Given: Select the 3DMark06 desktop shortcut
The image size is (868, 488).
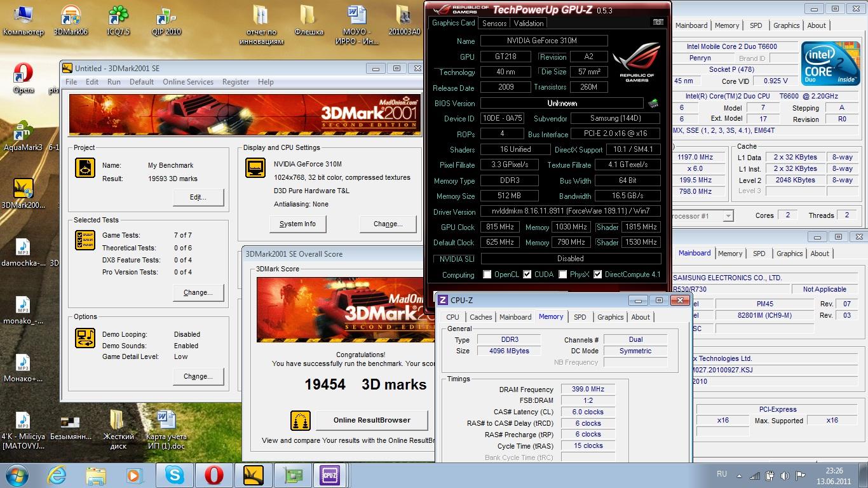Looking at the screenshot, I should pos(71,20).
